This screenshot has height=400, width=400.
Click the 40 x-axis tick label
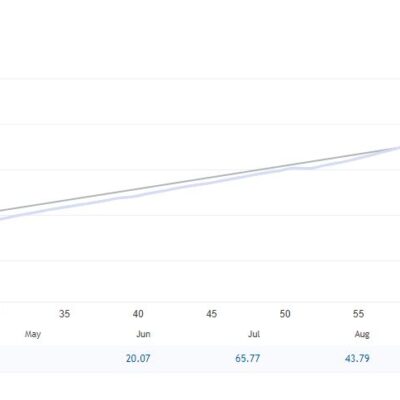[x=138, y=314]
